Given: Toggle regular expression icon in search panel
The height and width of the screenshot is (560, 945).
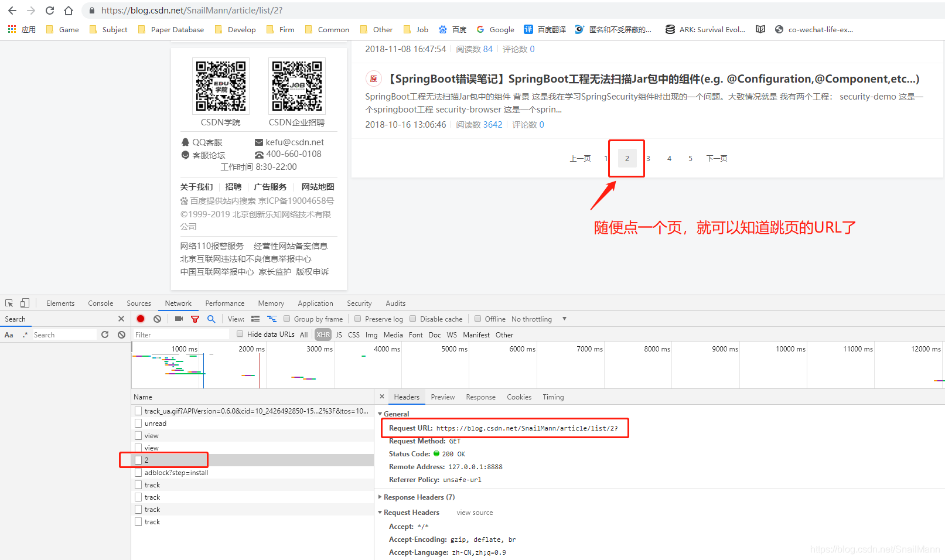Looking at the screenshot, I should [25, 334].
